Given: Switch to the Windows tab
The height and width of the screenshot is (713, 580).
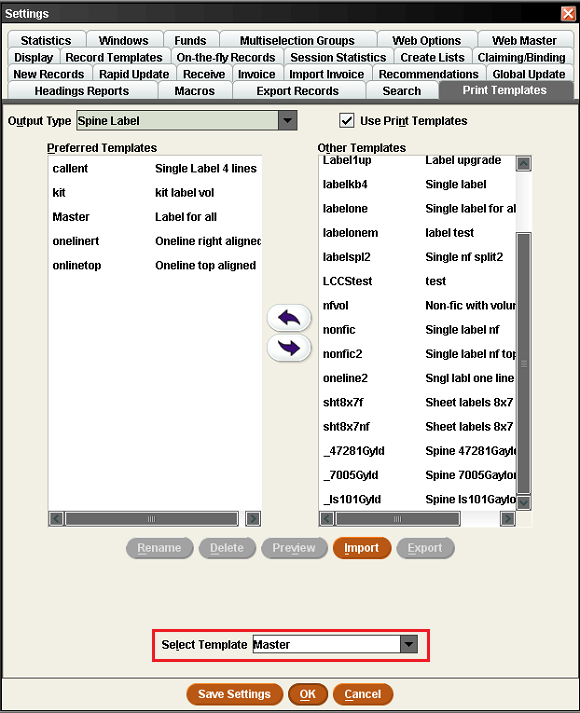Looking at the screenshot, I should tap(124, 40).
